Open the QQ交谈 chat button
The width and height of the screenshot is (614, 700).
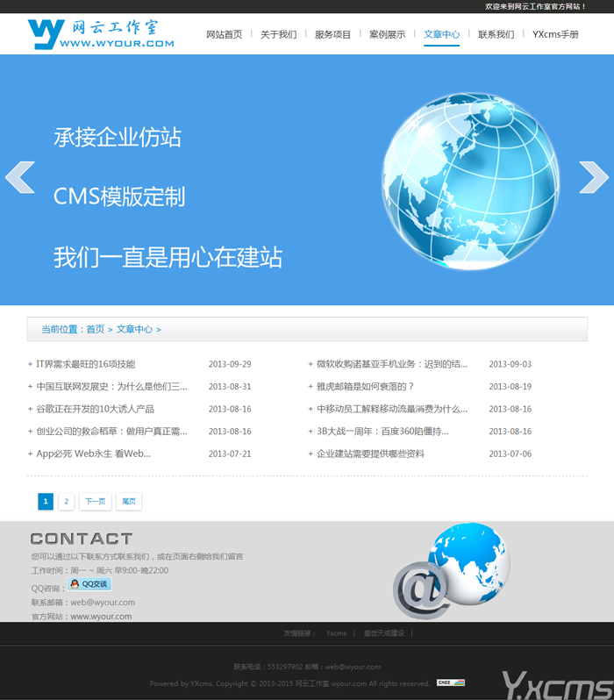(89, 584)
